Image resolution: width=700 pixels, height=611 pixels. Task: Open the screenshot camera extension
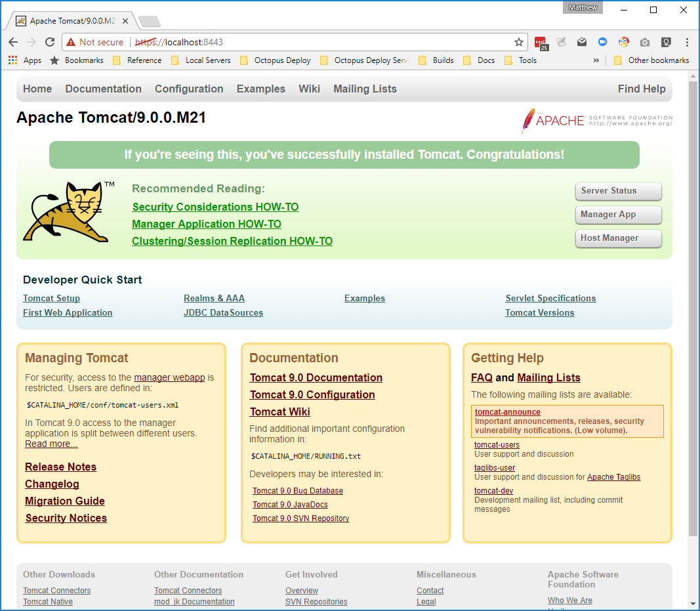point(644,41)
